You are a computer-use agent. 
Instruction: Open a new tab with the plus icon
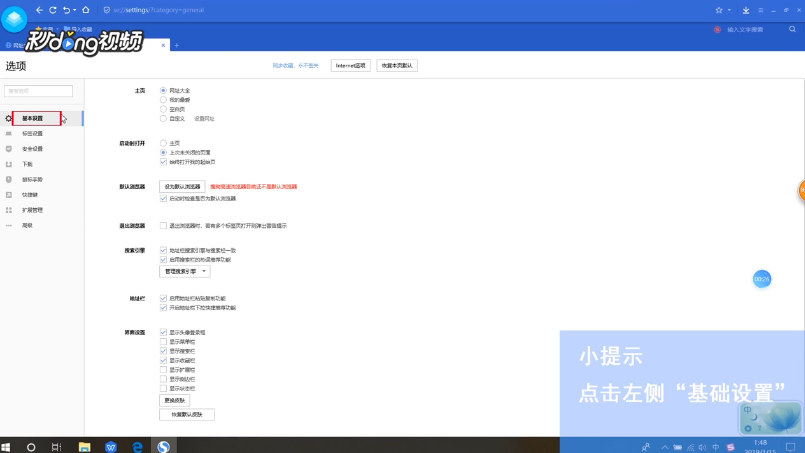(x=177, y=45)
